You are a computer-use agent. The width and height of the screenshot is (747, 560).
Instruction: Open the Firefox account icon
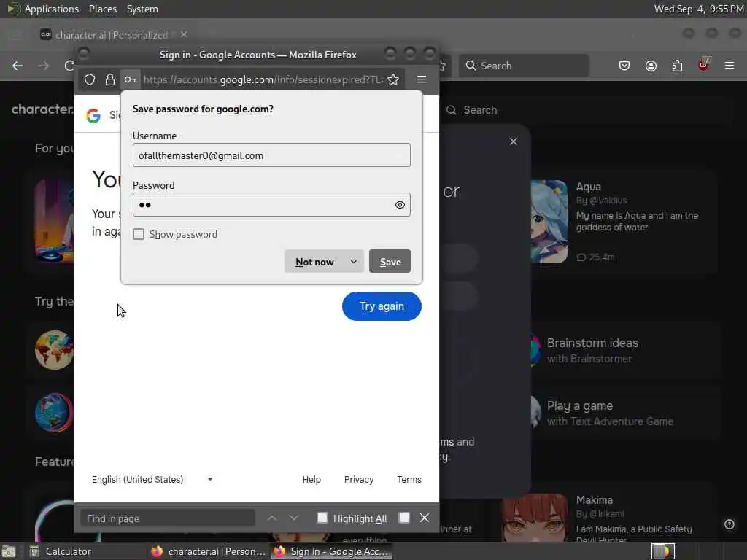(x=651, y=66)
